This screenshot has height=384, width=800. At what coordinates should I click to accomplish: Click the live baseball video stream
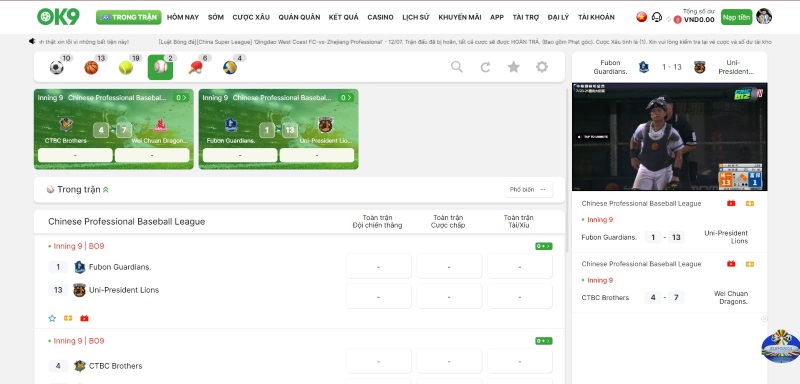coord(669,137)
